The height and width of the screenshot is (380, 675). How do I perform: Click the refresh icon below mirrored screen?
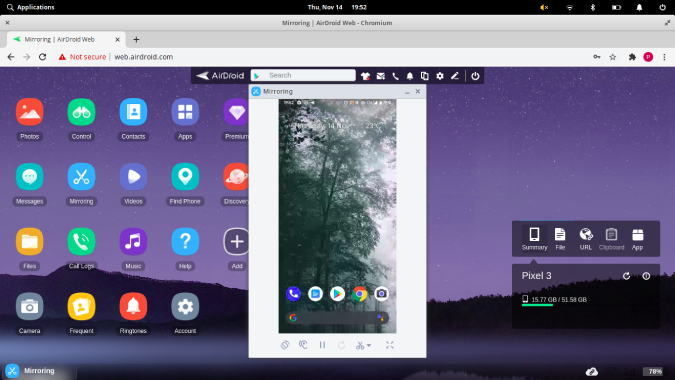[x=341, y=345]
